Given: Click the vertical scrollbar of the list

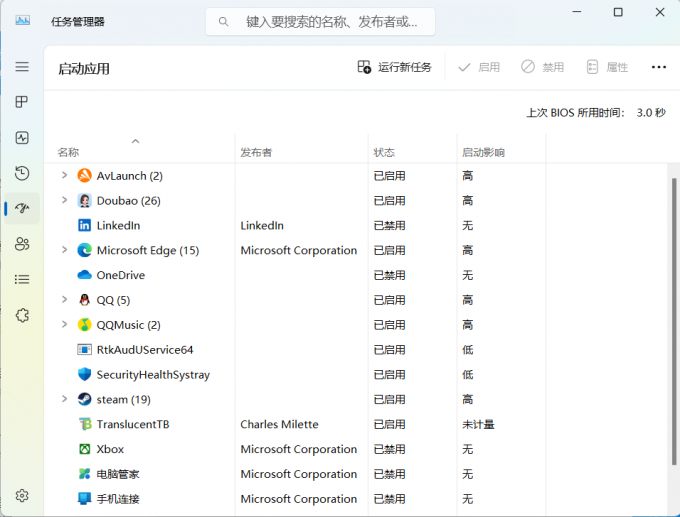Looking at the screenshot, I should click(674, 321).
